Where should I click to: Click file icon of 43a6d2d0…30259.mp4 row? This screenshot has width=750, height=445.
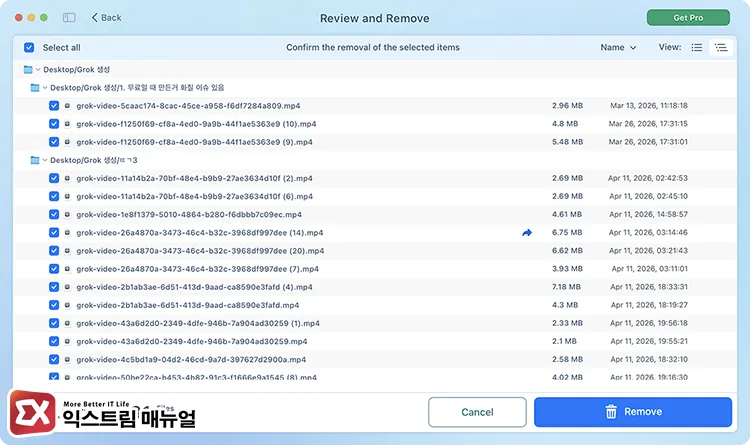point(67,342)
